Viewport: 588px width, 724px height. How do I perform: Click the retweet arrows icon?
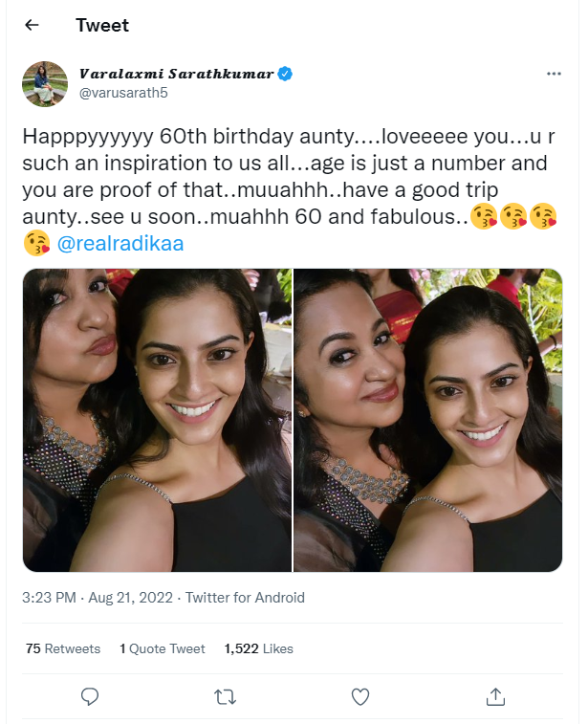[226, 695]
